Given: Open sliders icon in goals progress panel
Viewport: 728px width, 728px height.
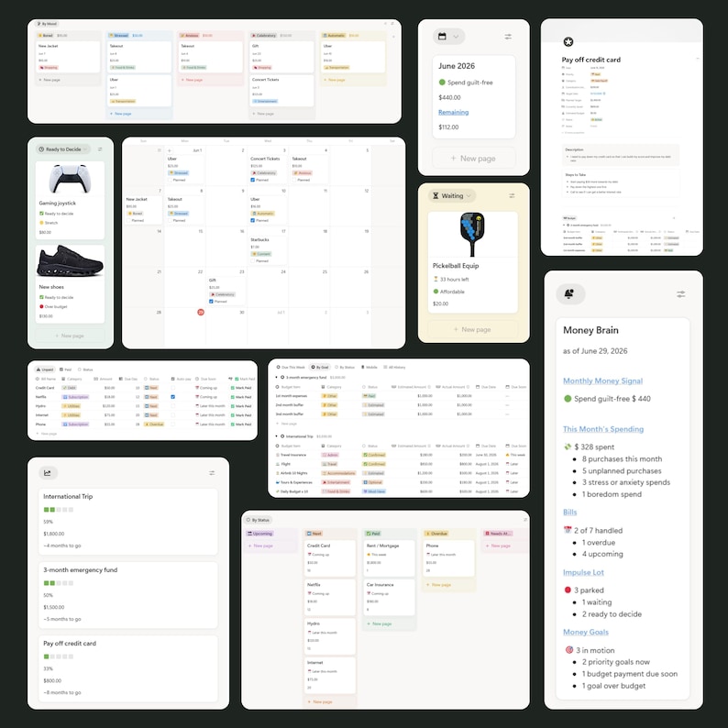Looking at the screenshot, I should (x=212, y=473).
